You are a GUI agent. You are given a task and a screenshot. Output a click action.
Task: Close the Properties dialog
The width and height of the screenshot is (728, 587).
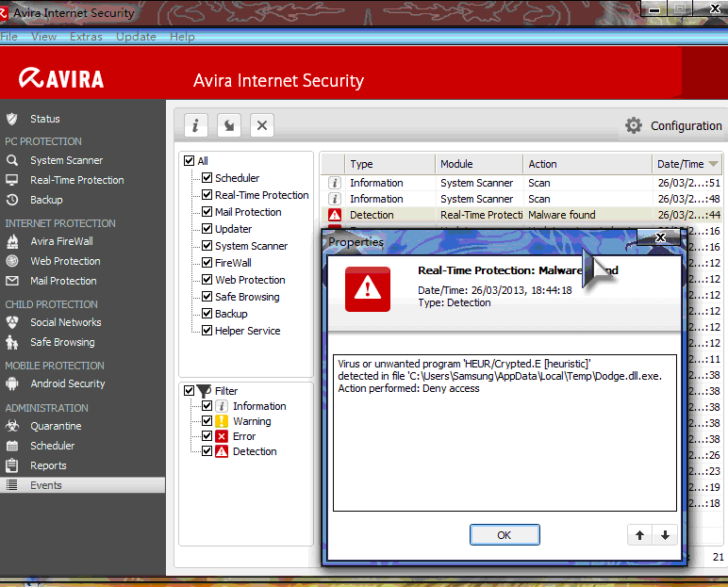click(660, 237)
